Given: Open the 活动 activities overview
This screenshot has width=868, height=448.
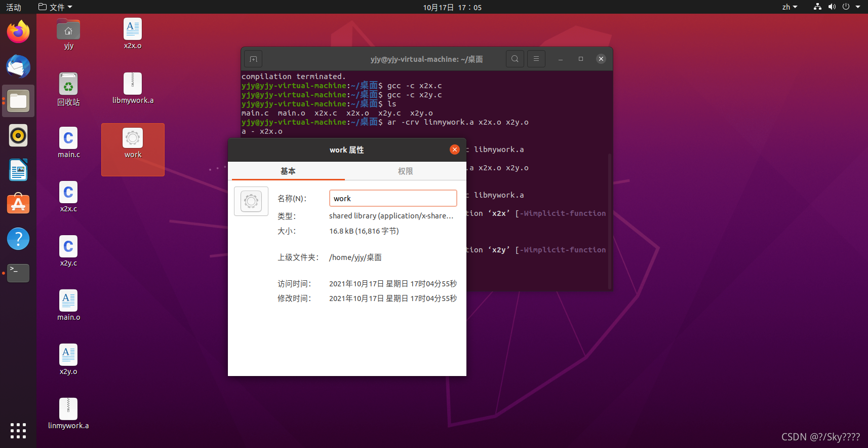Looking at the screenshot, I should coord(14,7).
